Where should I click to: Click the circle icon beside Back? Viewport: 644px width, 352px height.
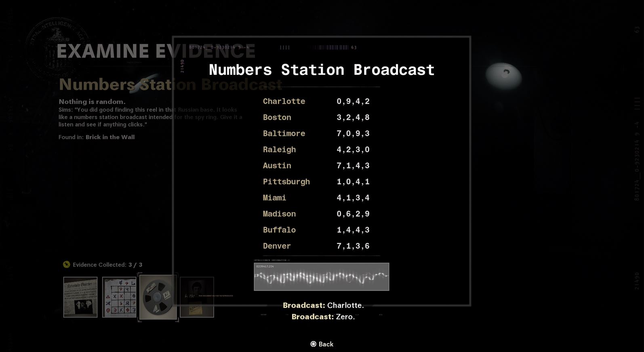pyautogui.click(x=313, y=344)
